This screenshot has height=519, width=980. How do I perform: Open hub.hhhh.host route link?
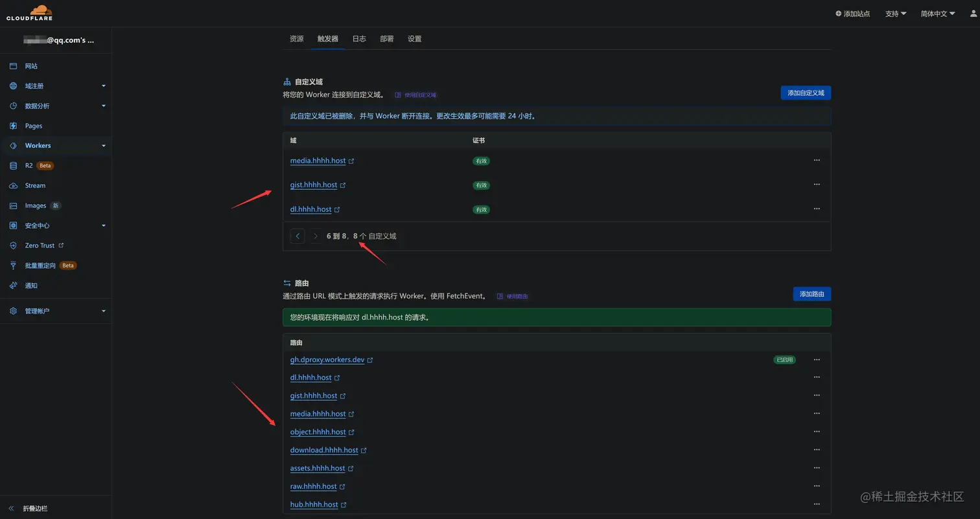click(318, 505)
